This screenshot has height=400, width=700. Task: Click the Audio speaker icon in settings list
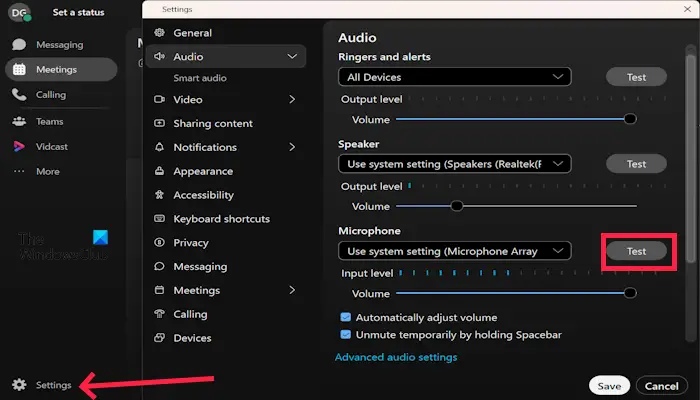[159, 56]
